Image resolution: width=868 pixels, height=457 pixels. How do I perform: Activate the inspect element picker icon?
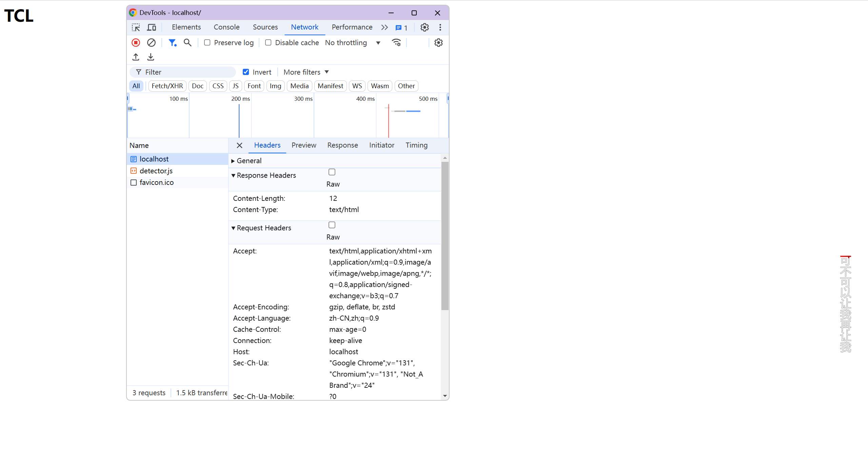136,27
